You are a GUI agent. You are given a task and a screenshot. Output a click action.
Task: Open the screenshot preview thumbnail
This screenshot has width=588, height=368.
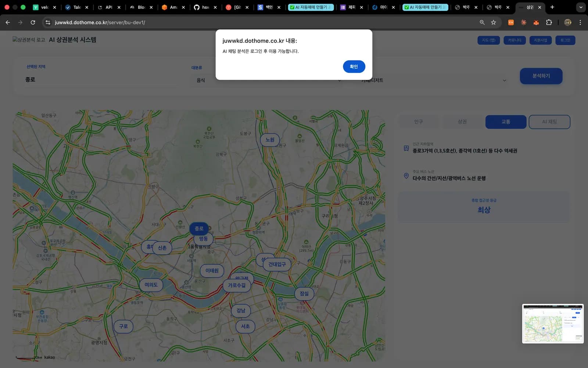click(x=553, y=323)
